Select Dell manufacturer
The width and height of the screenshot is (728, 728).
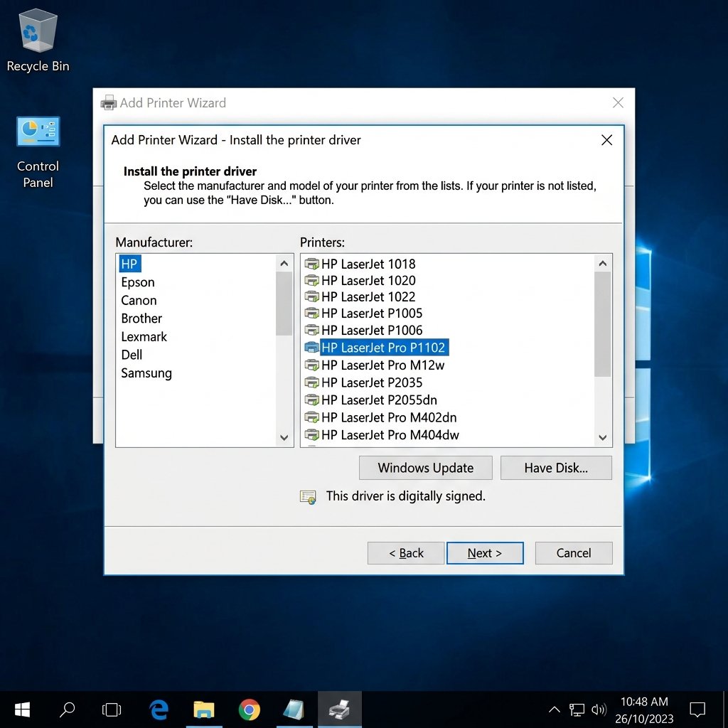[x=132, y=355]
